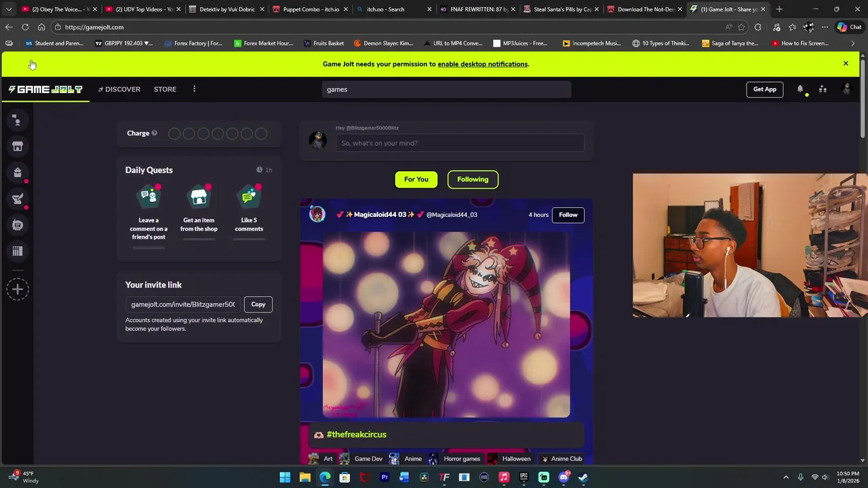The height and width of the screenshot is (488, 868).
Task: Click the 'games' search field
Action: tap(446, 89)
